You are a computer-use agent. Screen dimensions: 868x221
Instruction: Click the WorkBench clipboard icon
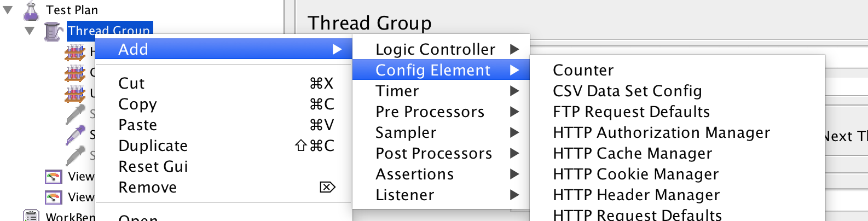pyautogui.click(x=31, y=216)
